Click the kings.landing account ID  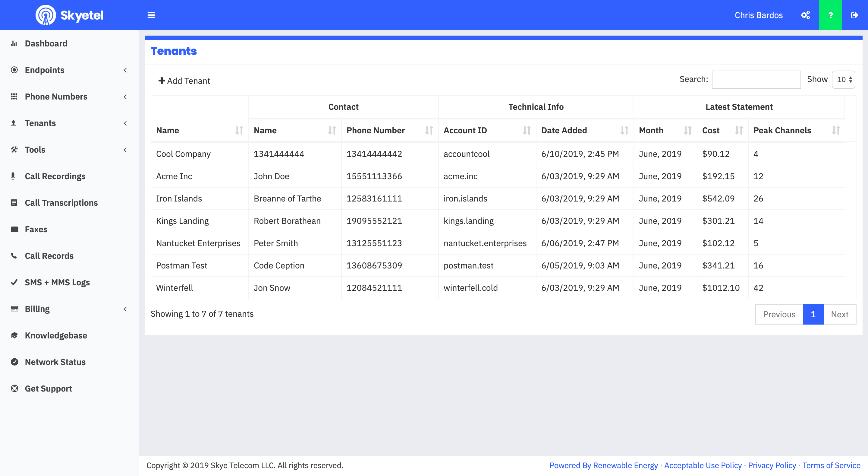point(468,221)
